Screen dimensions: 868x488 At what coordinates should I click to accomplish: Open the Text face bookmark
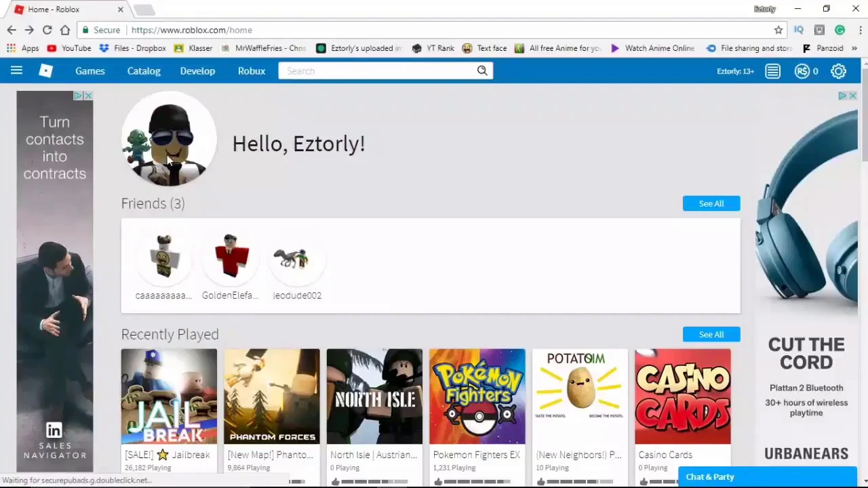click(484, 48)
